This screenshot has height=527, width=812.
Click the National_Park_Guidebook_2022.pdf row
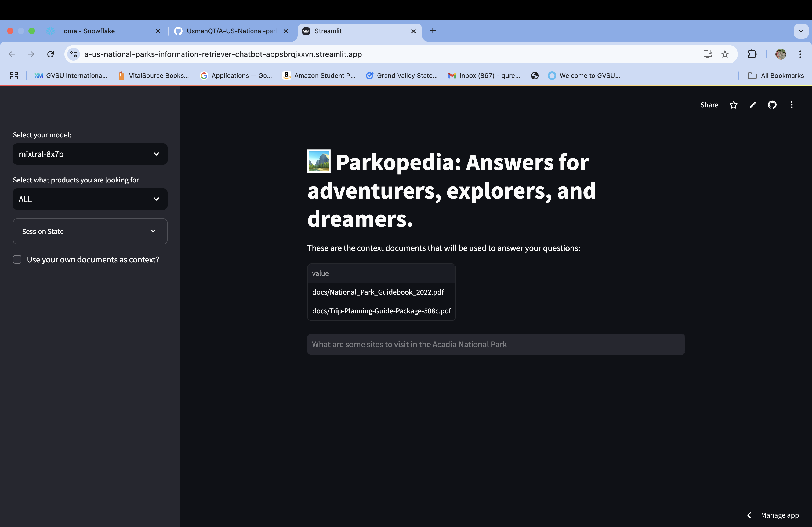378,292
